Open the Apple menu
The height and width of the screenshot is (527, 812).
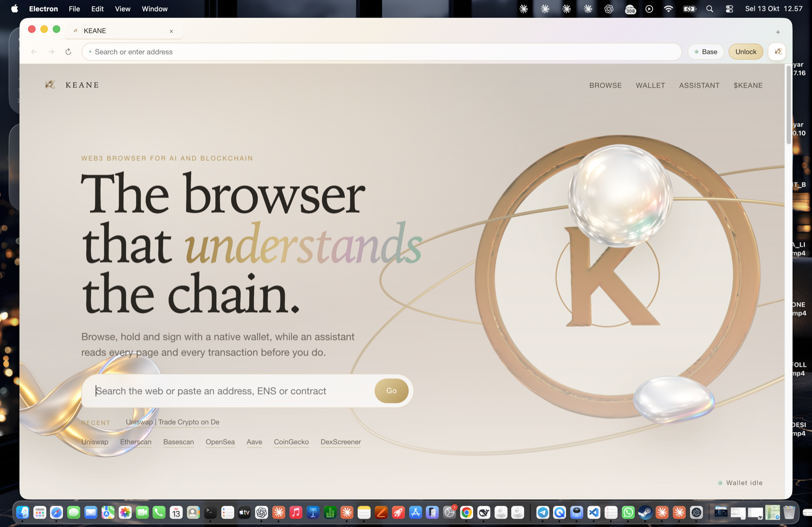14,9
